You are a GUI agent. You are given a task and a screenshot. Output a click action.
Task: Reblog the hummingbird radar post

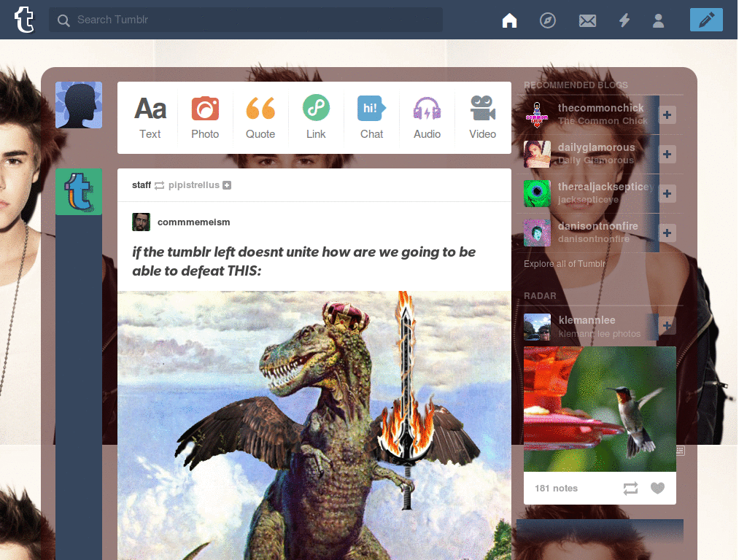pos(630,488)
